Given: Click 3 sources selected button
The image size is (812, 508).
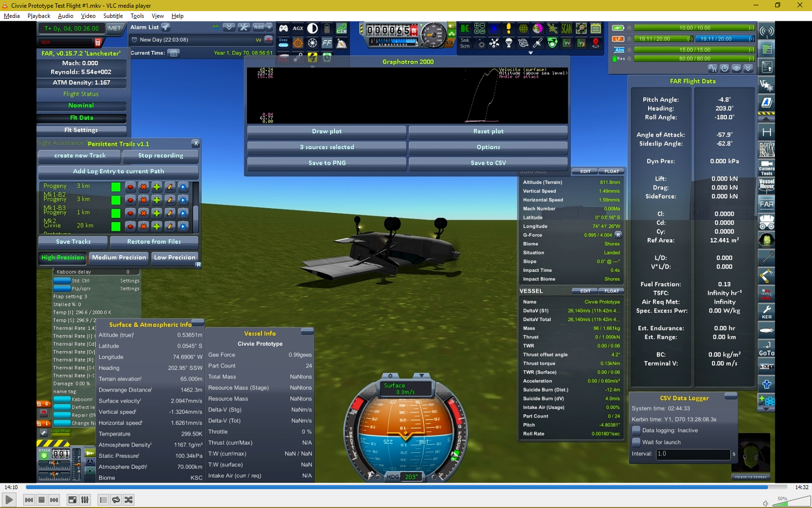Looking at the screenshot, I should [327, 147].
